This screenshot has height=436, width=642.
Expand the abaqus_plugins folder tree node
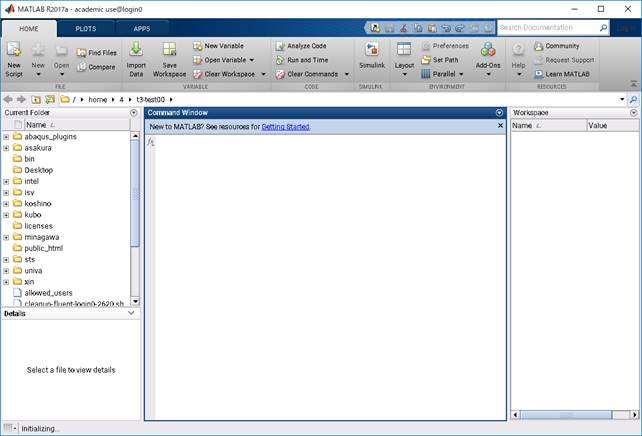pos(6,137)
